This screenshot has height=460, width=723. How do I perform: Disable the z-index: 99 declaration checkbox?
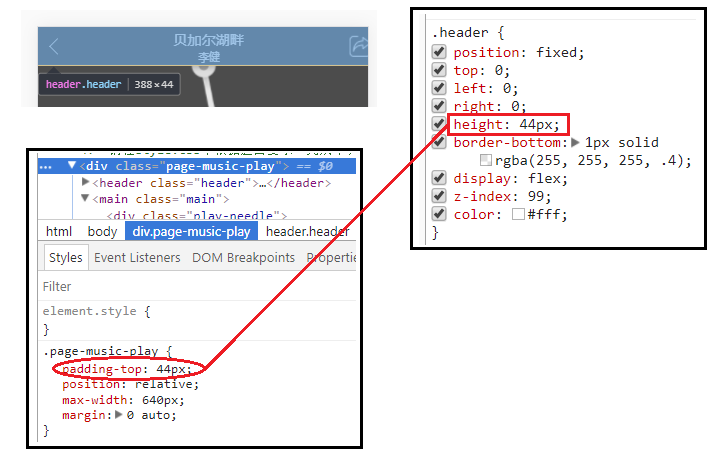438,197
